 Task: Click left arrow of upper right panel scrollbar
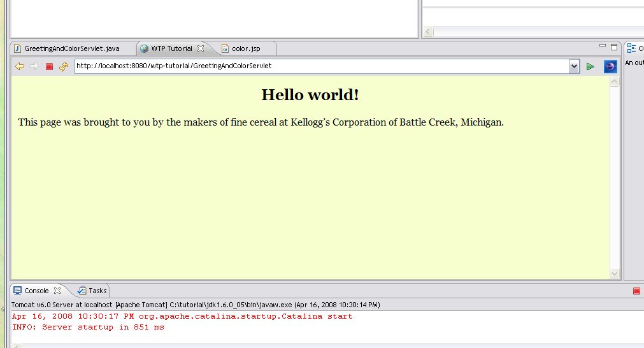[428, 32]
